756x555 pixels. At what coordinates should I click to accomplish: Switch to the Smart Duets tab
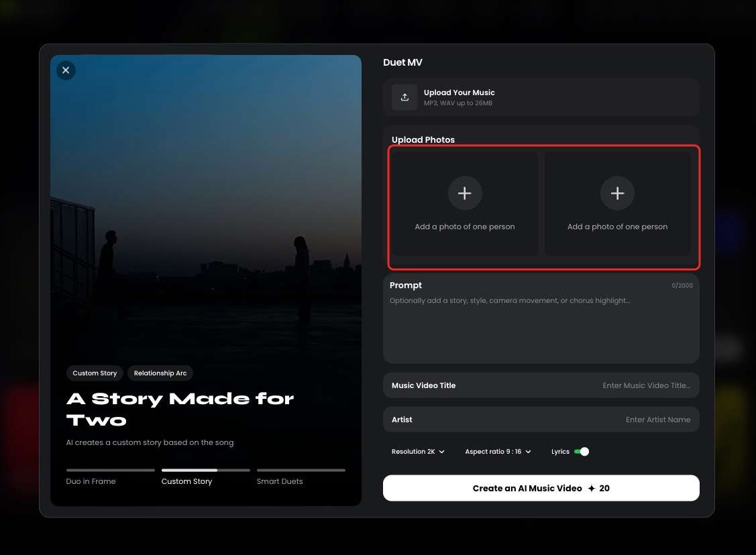[280, 481]
